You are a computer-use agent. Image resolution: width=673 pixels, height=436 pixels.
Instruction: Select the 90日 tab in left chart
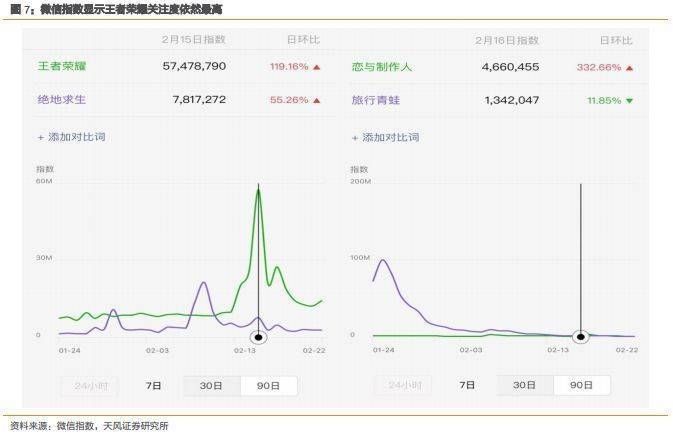269,386
